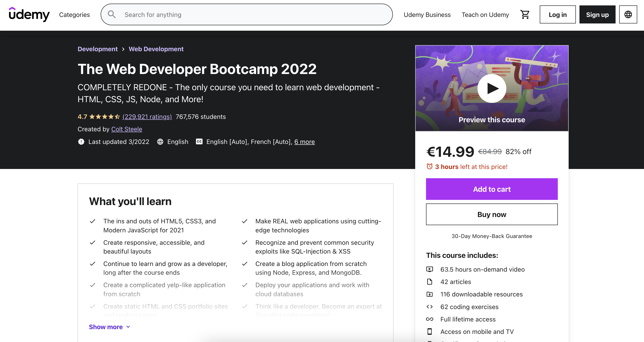This screenshot has height=342, width=644.
Task: Open Teach on Udemy link
Action: 485,15
